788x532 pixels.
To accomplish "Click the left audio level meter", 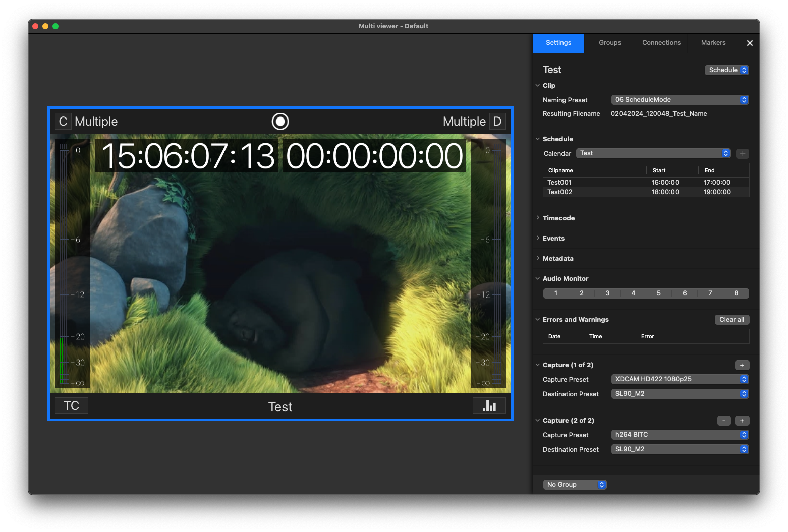I will tap(72, 265).
